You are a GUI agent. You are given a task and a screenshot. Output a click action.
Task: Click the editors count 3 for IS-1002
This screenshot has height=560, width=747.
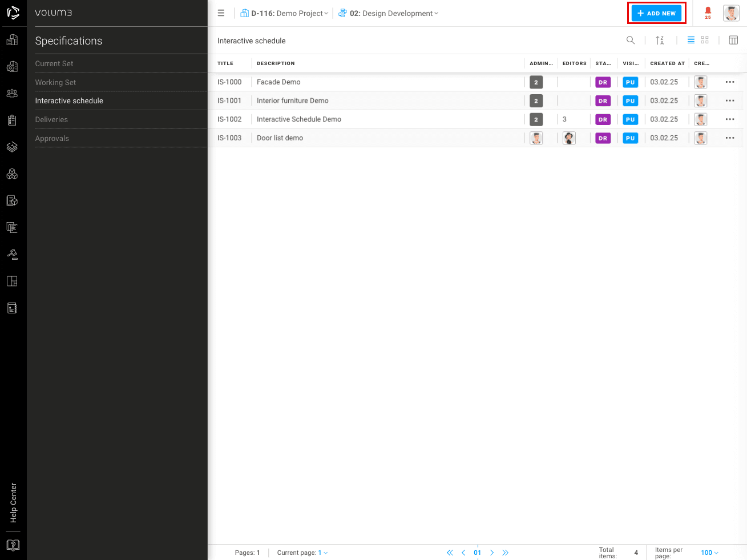tap(564, 119)
